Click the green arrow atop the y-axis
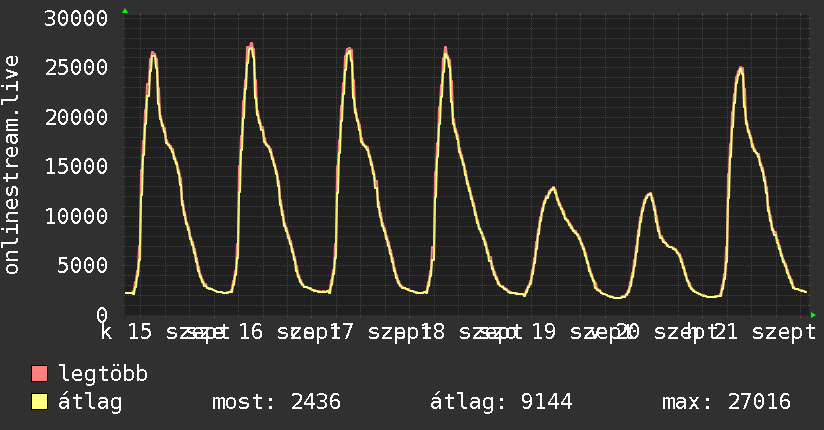 tap(125, 11)
